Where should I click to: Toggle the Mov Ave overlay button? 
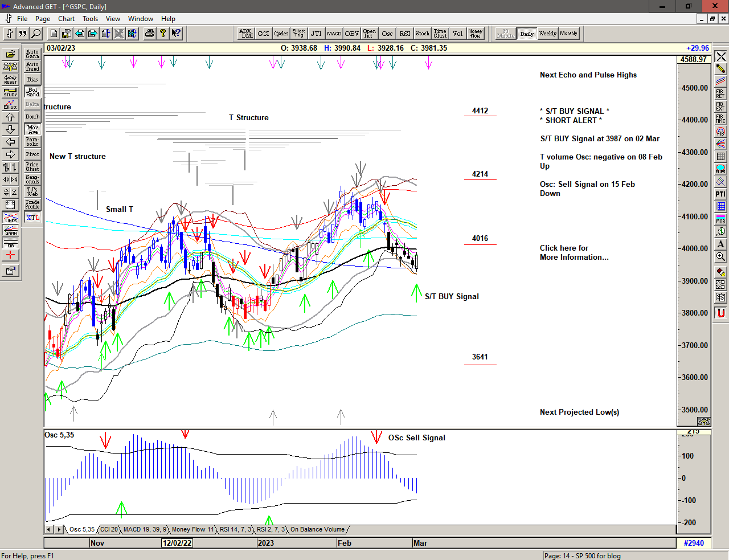(32, 129)
